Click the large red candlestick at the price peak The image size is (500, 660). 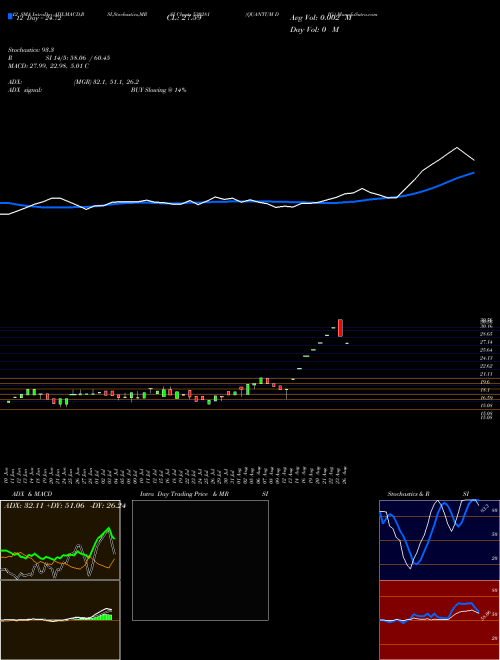point(340,328)
